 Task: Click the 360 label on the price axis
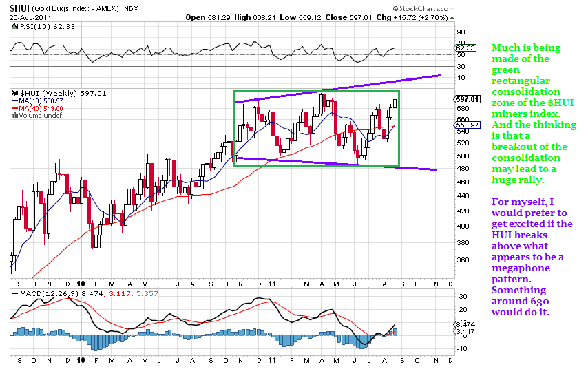[x=463, y=260]
